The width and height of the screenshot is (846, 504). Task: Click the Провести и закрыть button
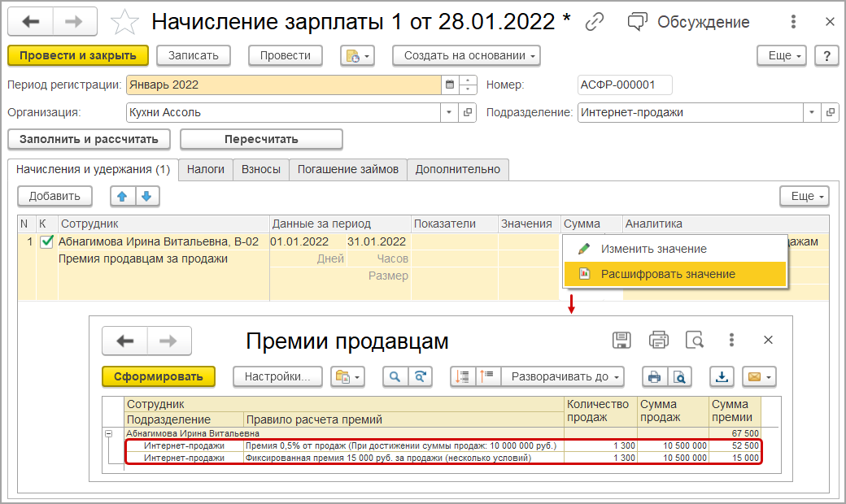(x=78, y=55)
